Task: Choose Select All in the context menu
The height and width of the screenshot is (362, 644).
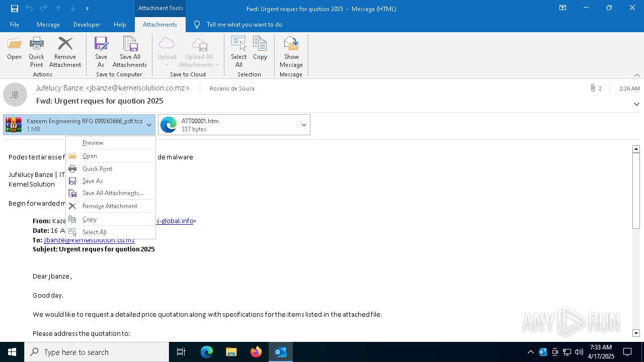Action: (x=111, y=232)
